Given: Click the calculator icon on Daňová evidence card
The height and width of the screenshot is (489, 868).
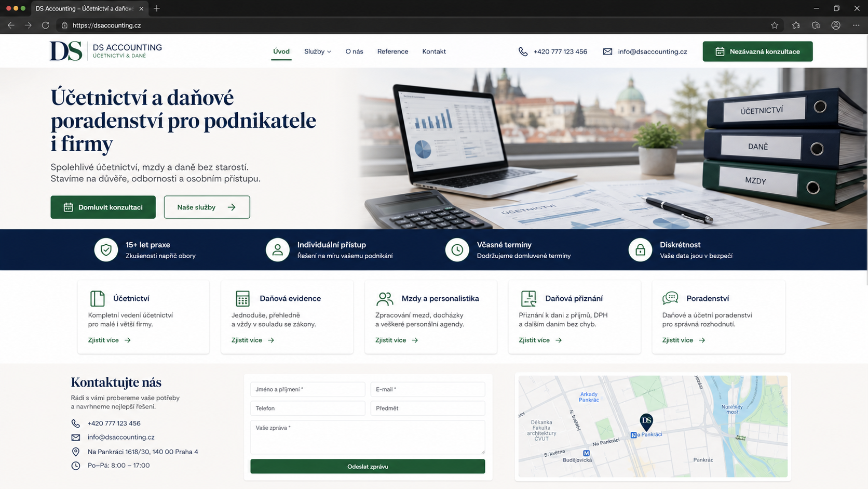Looking at the screenshot, I should coord(242,298).
